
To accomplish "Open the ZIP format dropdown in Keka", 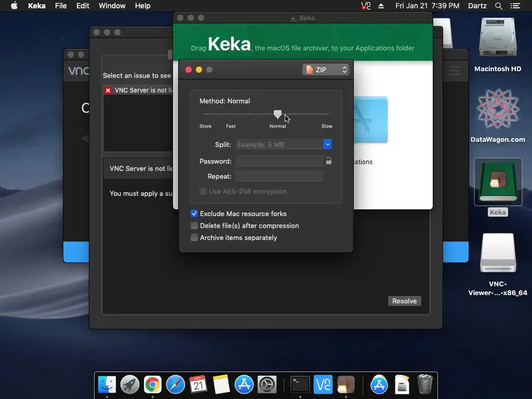I will tap(325, 70).
